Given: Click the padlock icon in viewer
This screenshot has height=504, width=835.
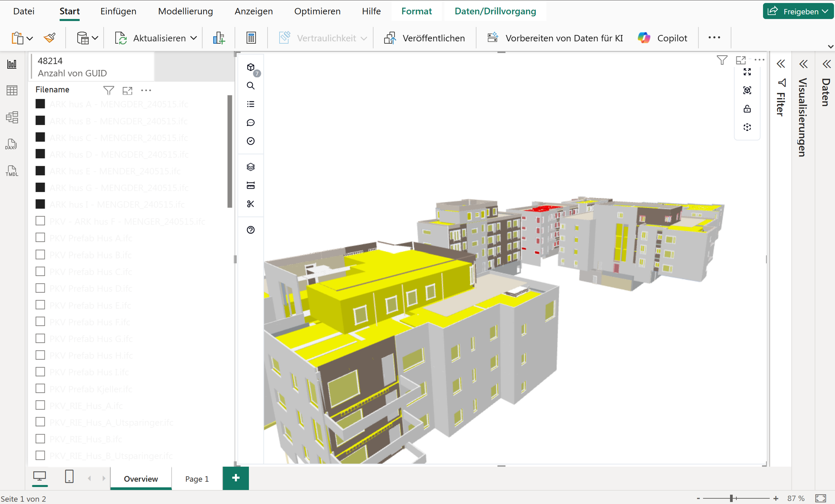Looking at the screenshot, I should (x=747, y=109).
